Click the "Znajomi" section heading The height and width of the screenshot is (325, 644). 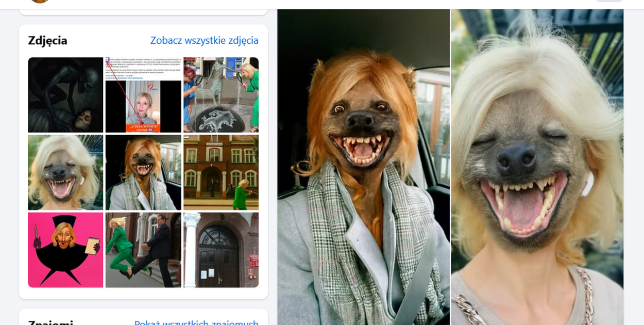pos(50,322)
